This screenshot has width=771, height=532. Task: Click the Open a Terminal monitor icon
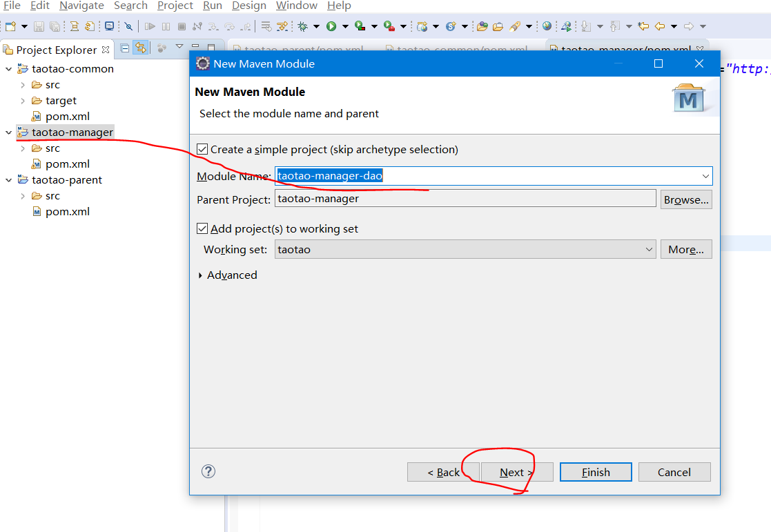(109, 26)
